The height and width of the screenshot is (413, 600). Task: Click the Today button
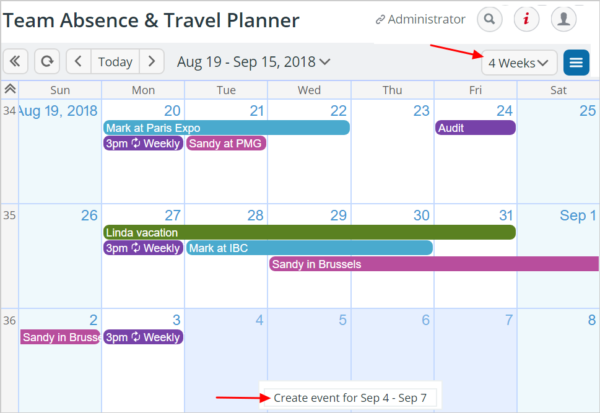click(x=115, y=61)
